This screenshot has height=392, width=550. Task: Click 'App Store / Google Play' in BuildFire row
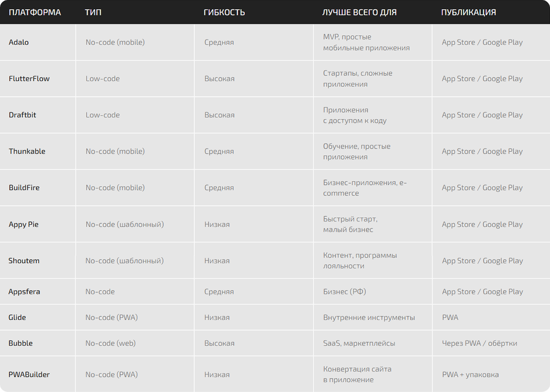tap(482, 188)
